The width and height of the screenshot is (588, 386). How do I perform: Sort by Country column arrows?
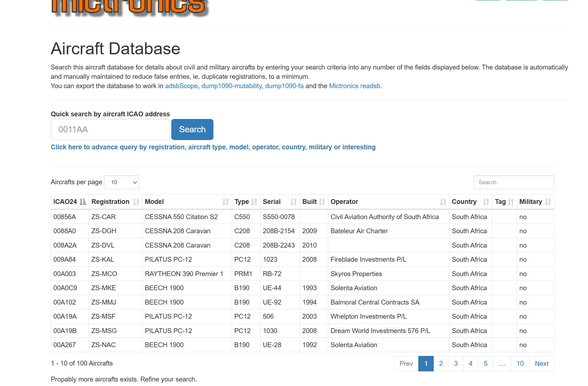[x=486, y=202]
